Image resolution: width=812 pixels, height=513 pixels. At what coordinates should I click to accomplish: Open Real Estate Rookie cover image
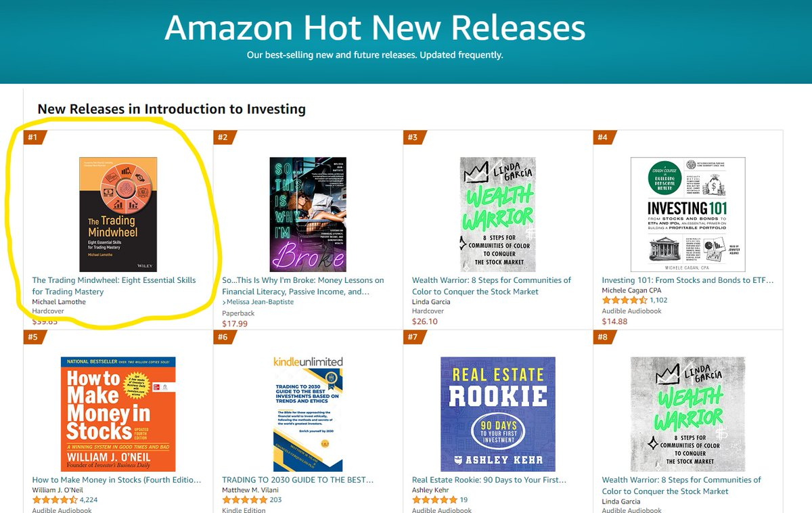[x=497, y=414]
